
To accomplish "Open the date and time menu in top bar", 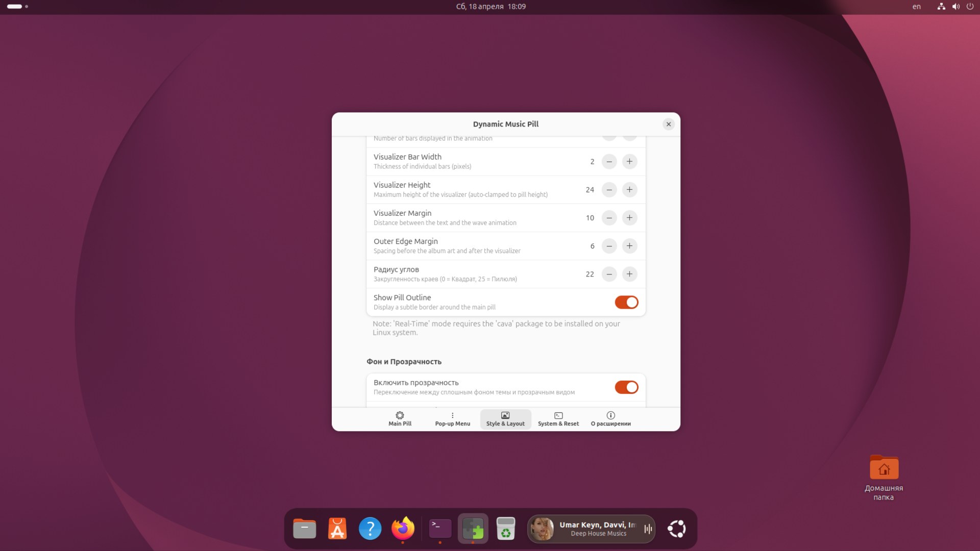I will click(491, 7).
